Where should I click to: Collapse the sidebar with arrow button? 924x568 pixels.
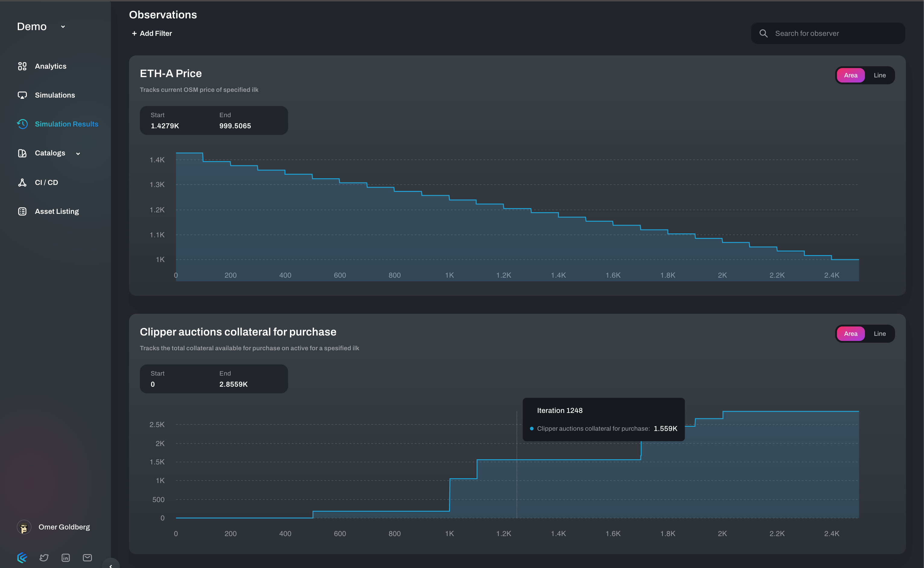coord(111,565)
